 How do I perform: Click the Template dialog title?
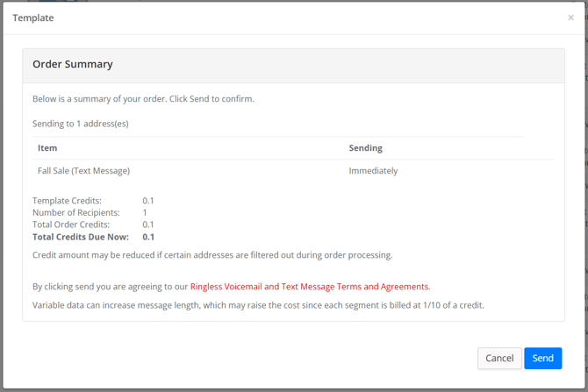click(x=33, y=18)
